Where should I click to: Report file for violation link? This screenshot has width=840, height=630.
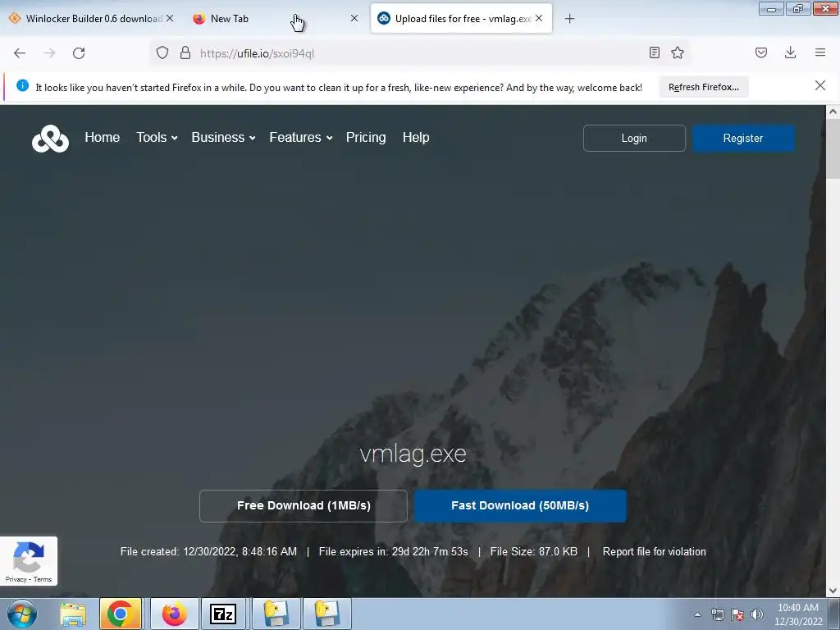coord(654,552)
